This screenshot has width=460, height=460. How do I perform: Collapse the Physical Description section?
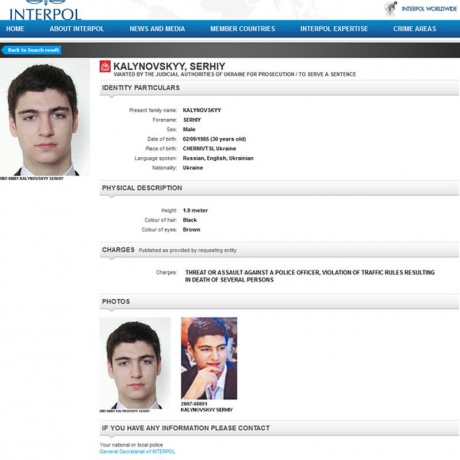(279, 188)
